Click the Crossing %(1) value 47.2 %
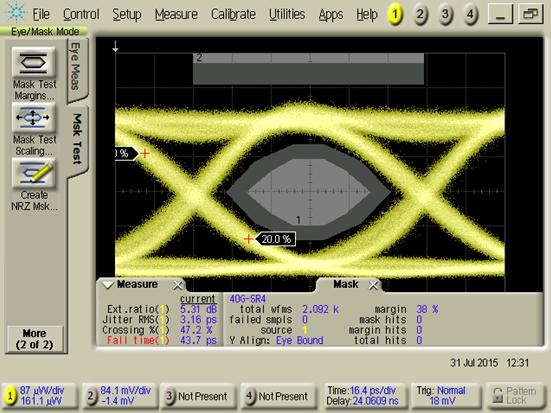This screenshot has height=413, width=551. point(196,330)
